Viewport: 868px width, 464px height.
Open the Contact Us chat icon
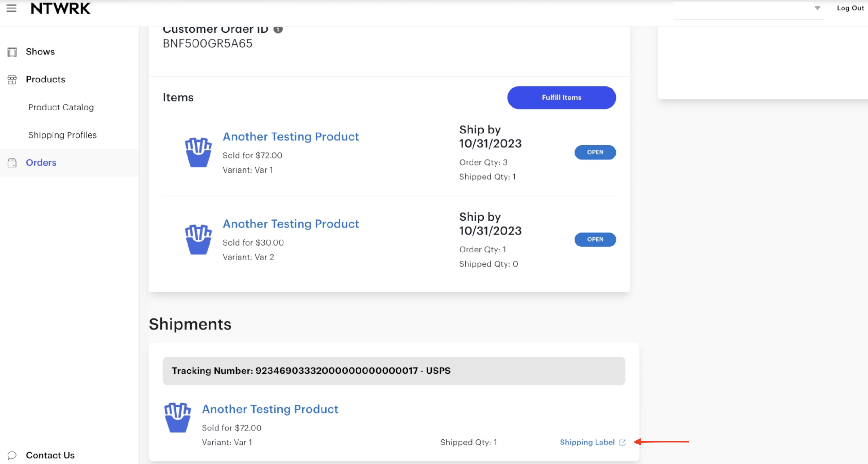click(x=13, y=456)
